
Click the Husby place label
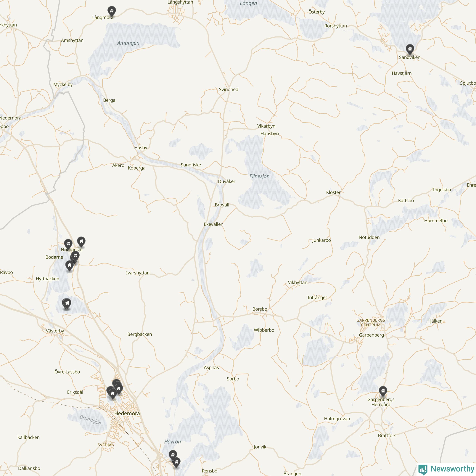[141, 148]
